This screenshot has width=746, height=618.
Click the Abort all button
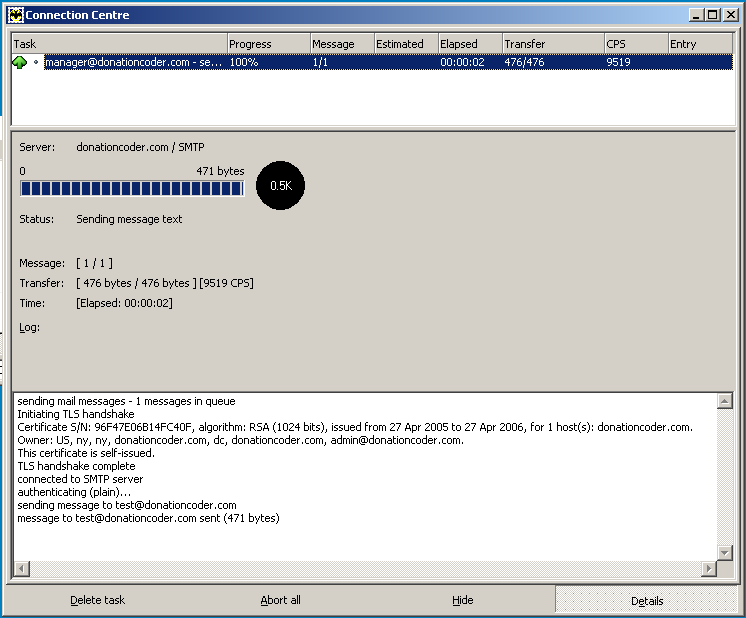280,600
